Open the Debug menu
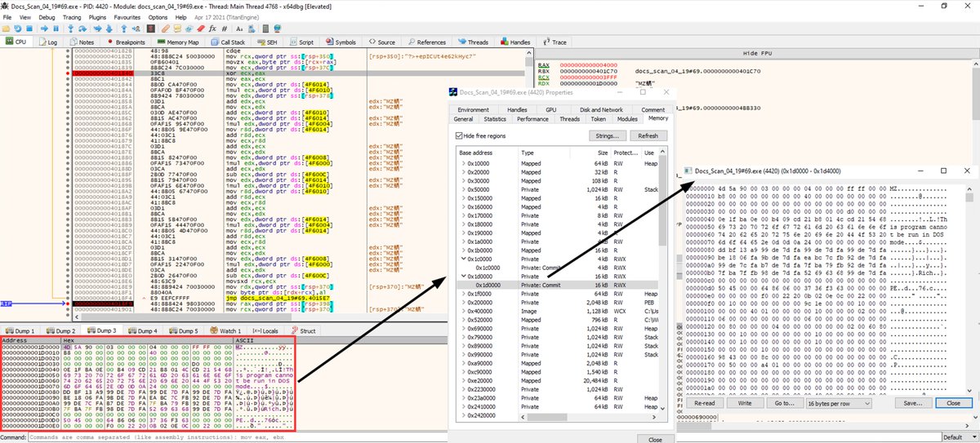The image size is (980, 443). point(47,16)
